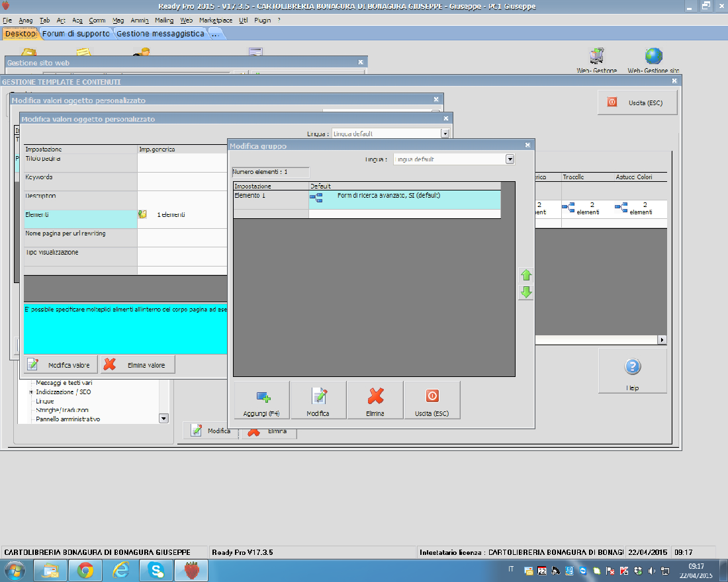Click the Elimina valore button

138,365
